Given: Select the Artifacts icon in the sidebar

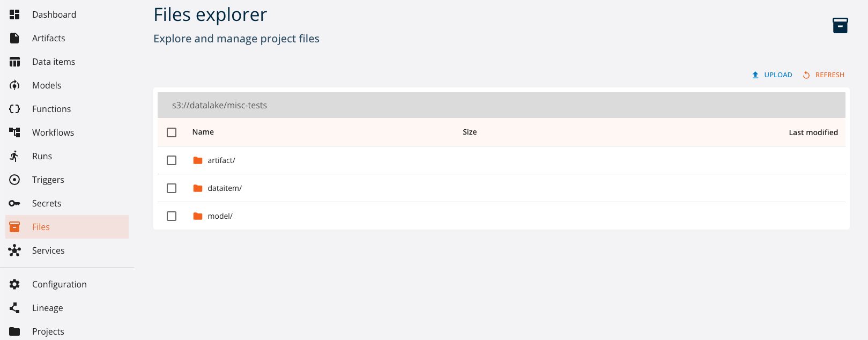Looking at the screenshot, I should [x=14, y=38].
